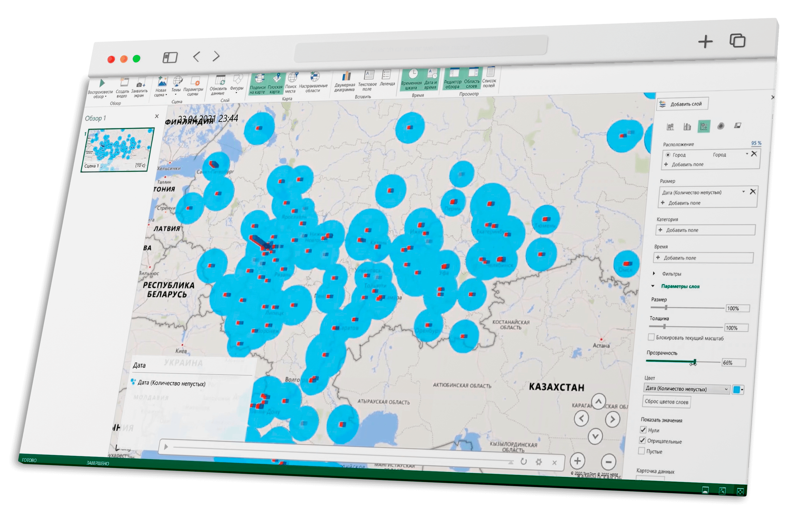This screenshot has width=812, height=518.
Task: Insert Легенда legend
Action: (387, 79)
